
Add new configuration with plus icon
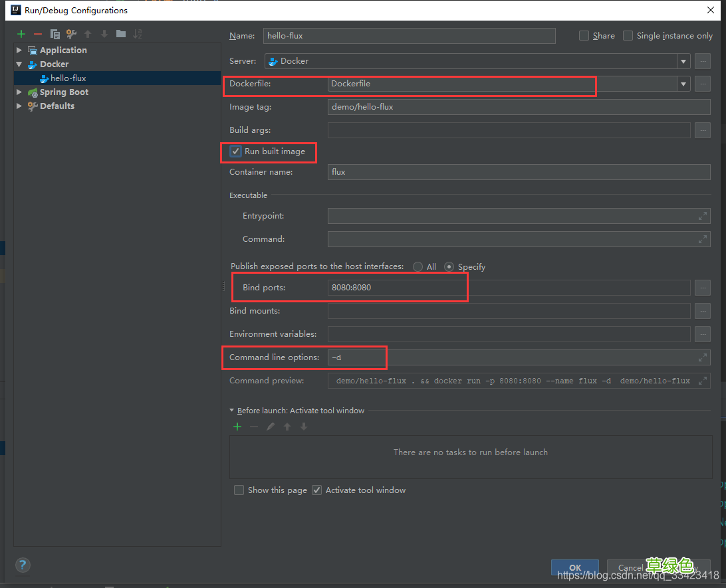click(21, 34)
